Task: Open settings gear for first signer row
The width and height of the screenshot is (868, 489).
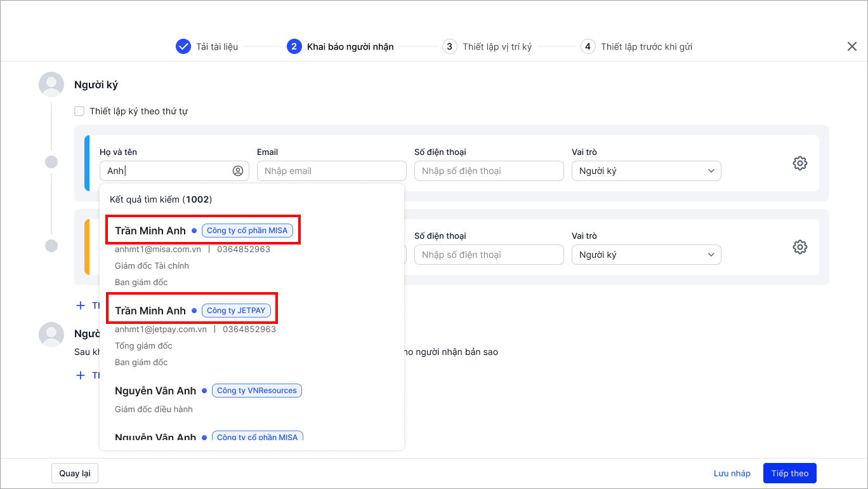Action: tap(799, 163)
